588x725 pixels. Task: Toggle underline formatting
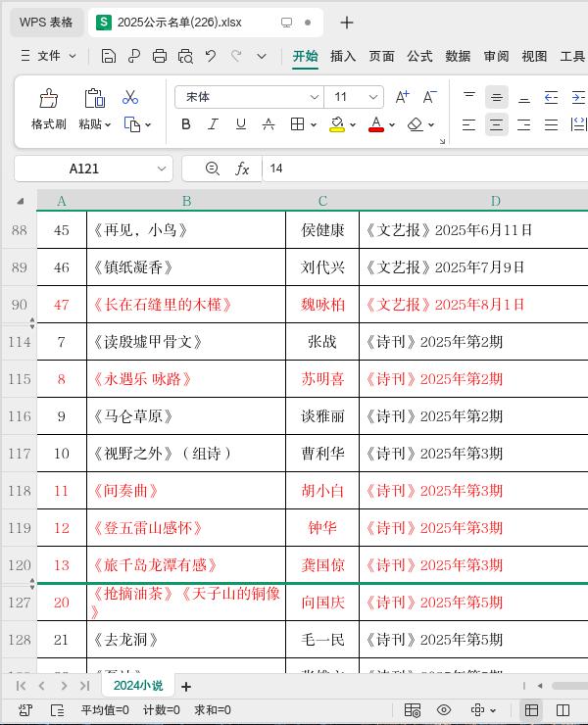point(240,124)
